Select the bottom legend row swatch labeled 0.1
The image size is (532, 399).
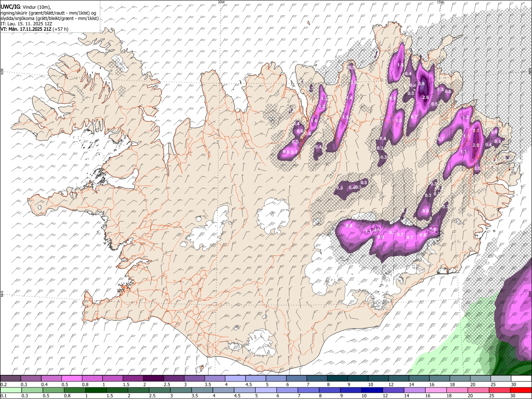coord(11,390)
